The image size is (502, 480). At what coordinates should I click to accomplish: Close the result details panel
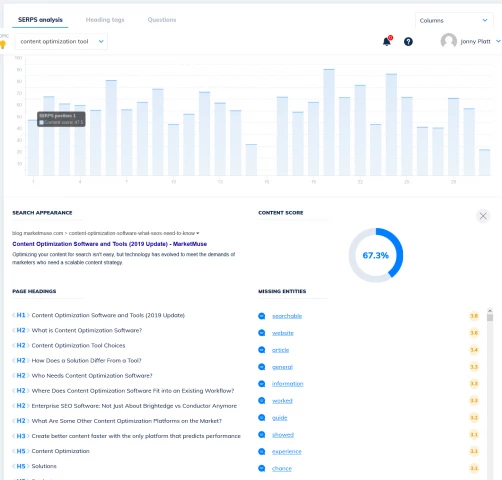click(483, 216)
